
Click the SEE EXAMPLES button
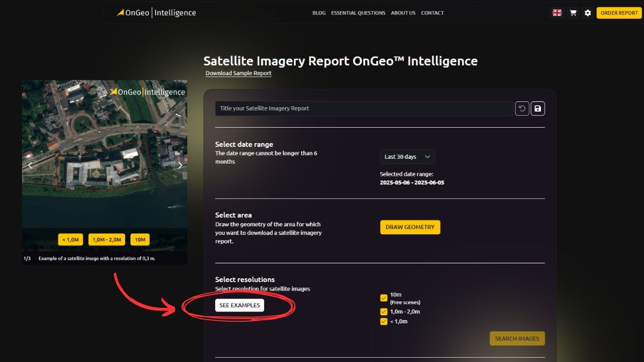point(239,305)
